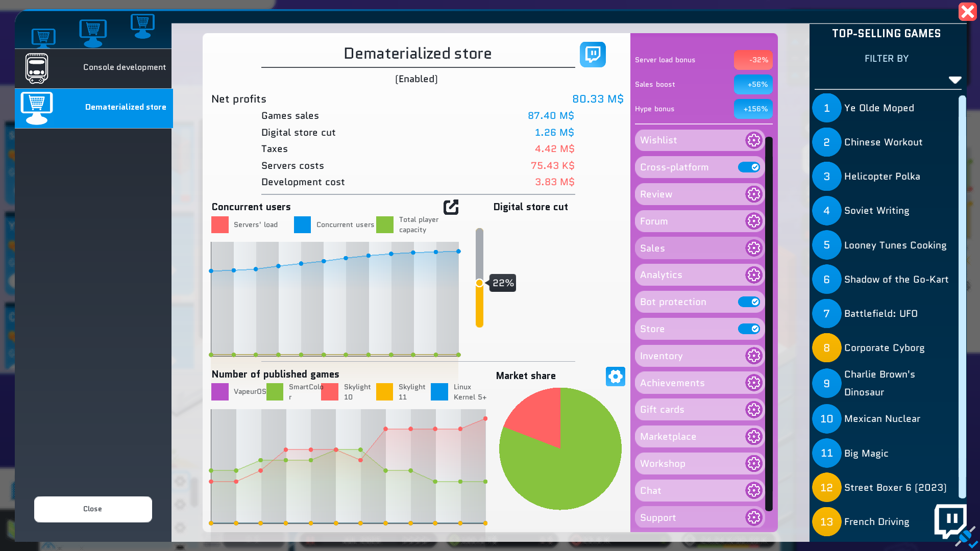Expand the Filter By dropdown arrow
This screenshot has height=551, width=980.
[954, 80]
